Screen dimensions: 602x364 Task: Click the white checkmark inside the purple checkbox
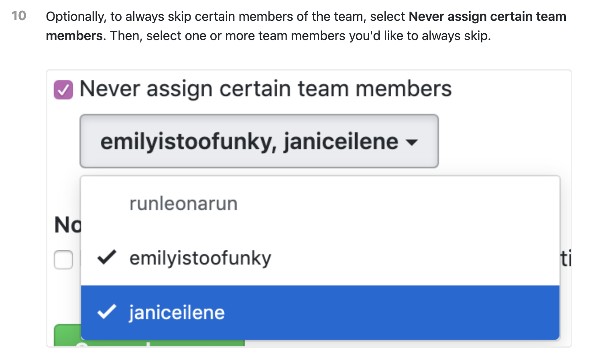click(x=63, y=89)
